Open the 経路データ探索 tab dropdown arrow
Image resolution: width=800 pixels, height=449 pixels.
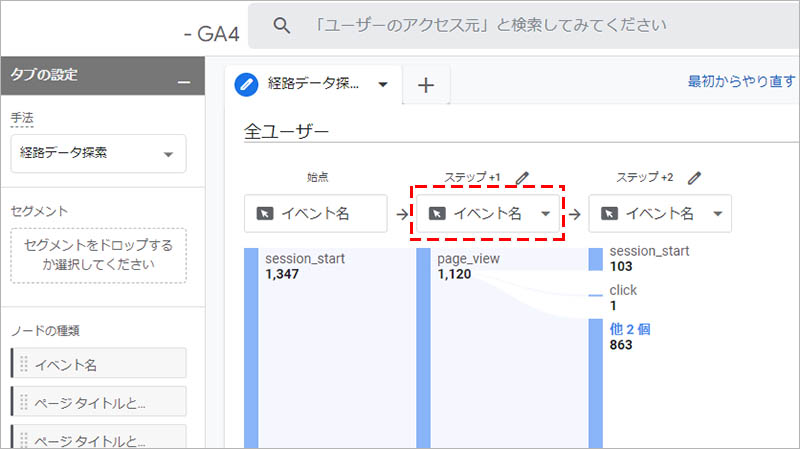click(x=382, y=85)
